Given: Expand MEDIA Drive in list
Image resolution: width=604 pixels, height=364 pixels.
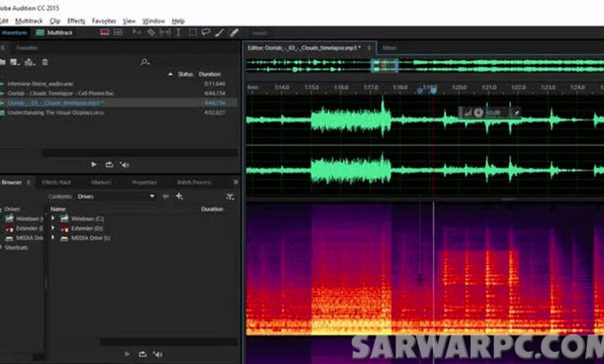Looking at the screenshot, I should point(53,238).
